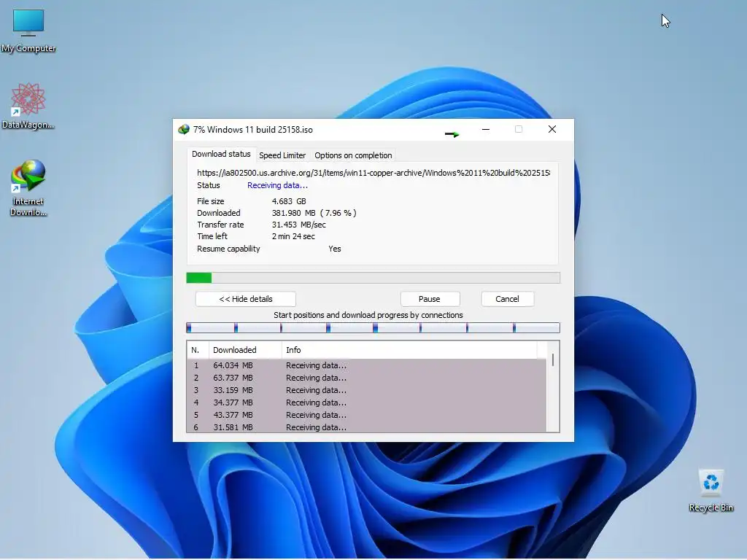Click the 31.453 MB/sec transfer rate
This screenshot has width=747, height=560.
298,225
